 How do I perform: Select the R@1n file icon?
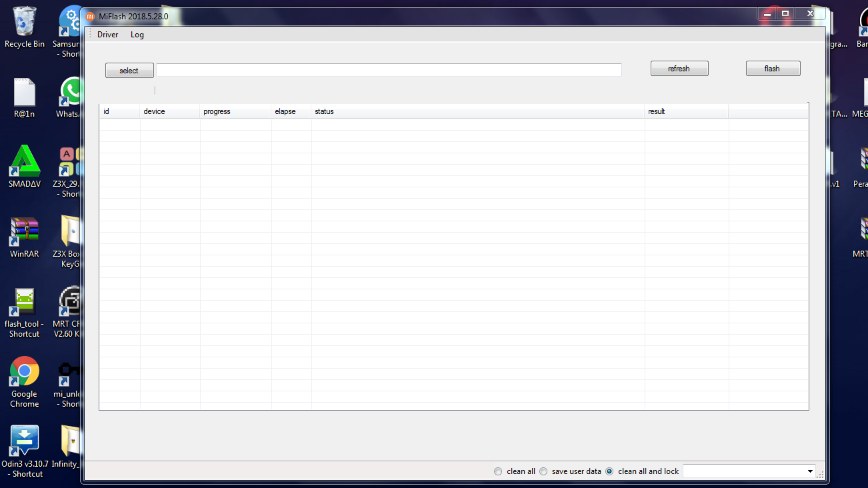point(25,97)
